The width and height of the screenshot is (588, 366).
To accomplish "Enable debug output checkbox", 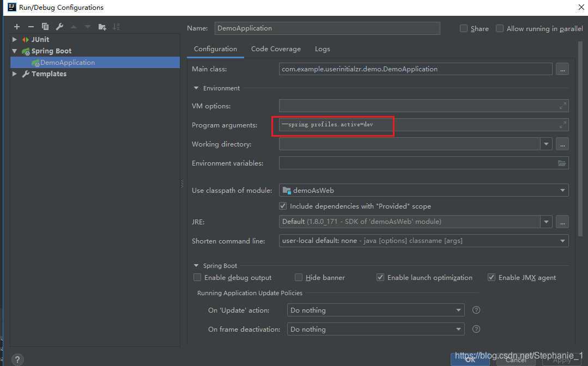I will click(197, 277).
